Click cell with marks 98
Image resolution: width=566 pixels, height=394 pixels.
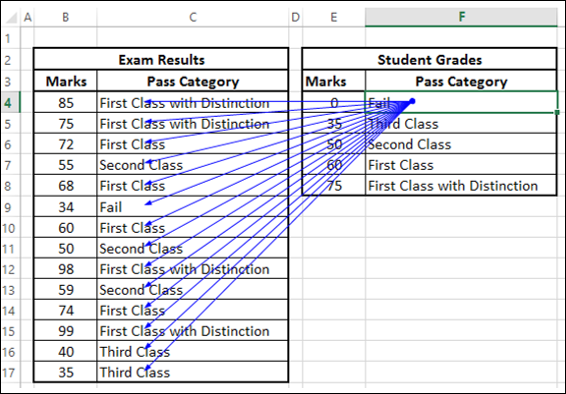(65, 269)
